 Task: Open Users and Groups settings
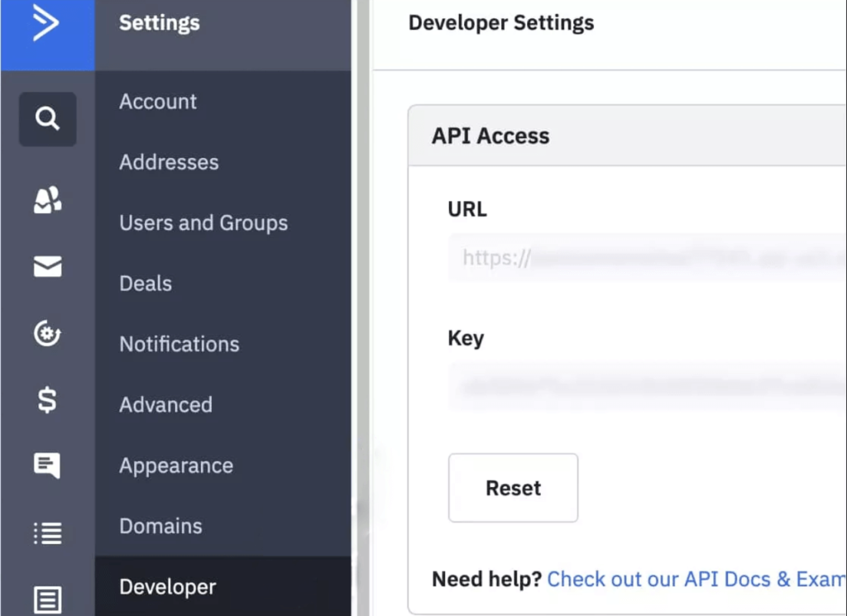[203, 223]
